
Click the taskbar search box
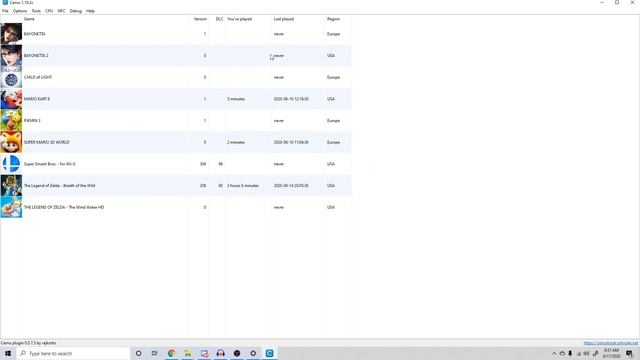tap(73, 353)
